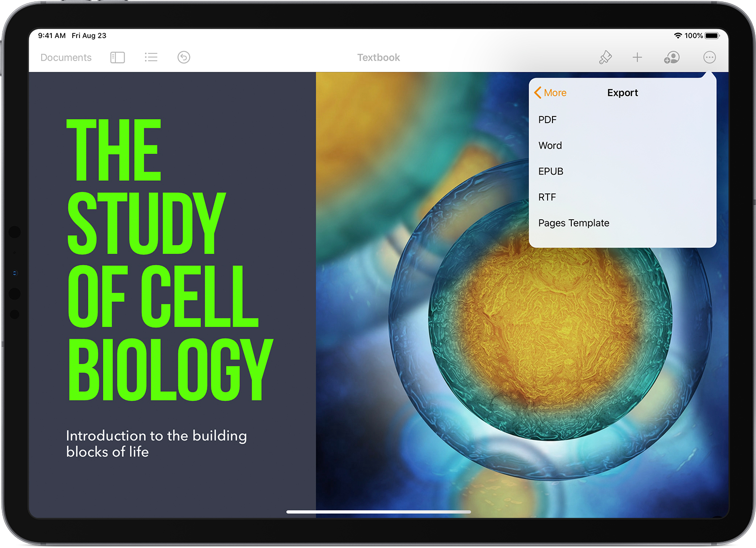Export the document as PDF
Screen dimensions: 756x548
point(547,119)
